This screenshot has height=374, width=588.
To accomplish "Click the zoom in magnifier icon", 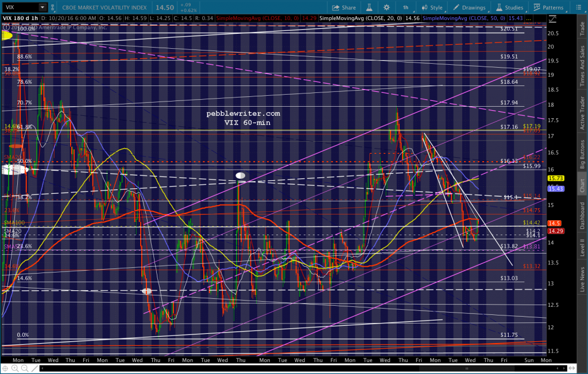I will [x=15, y=369].
